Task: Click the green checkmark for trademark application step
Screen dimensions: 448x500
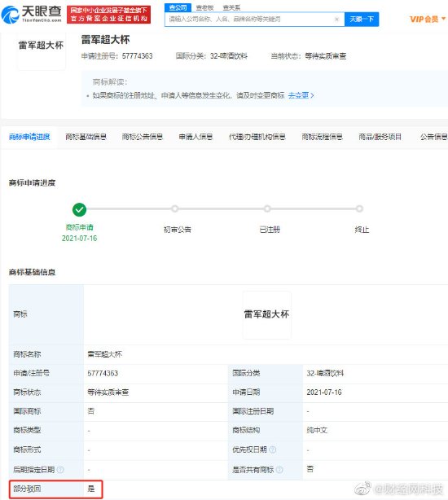Action: [x=79, y=209]
